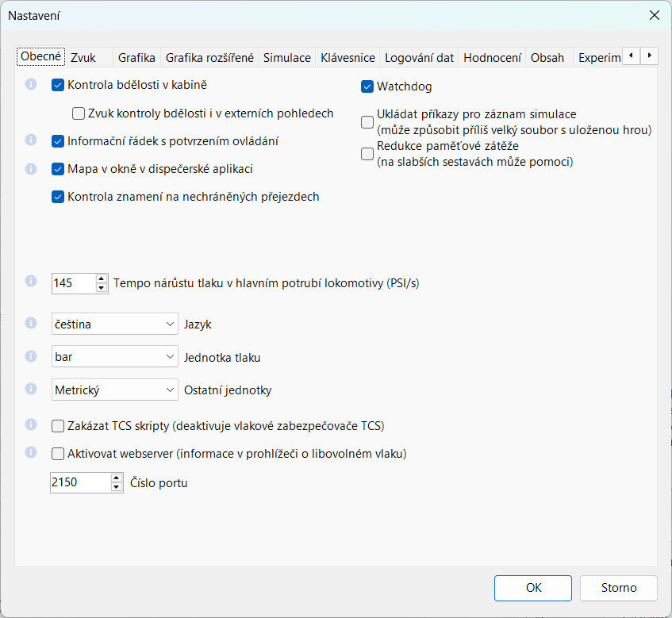Open the Klávesnice tab

348,57
